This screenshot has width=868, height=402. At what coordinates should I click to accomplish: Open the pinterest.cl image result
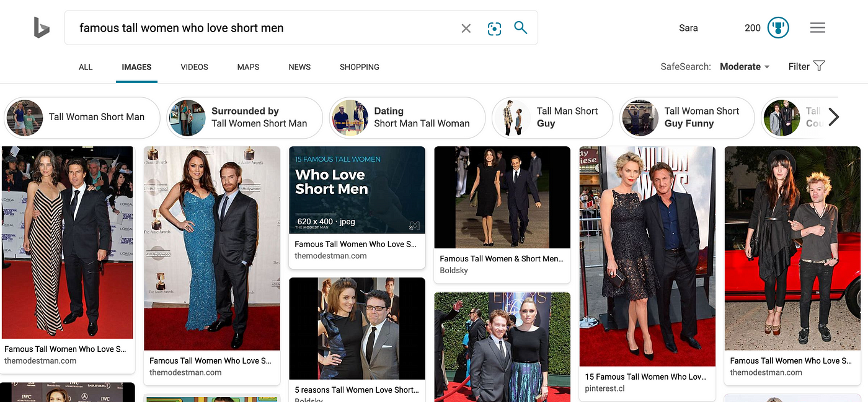pos(647,256)
